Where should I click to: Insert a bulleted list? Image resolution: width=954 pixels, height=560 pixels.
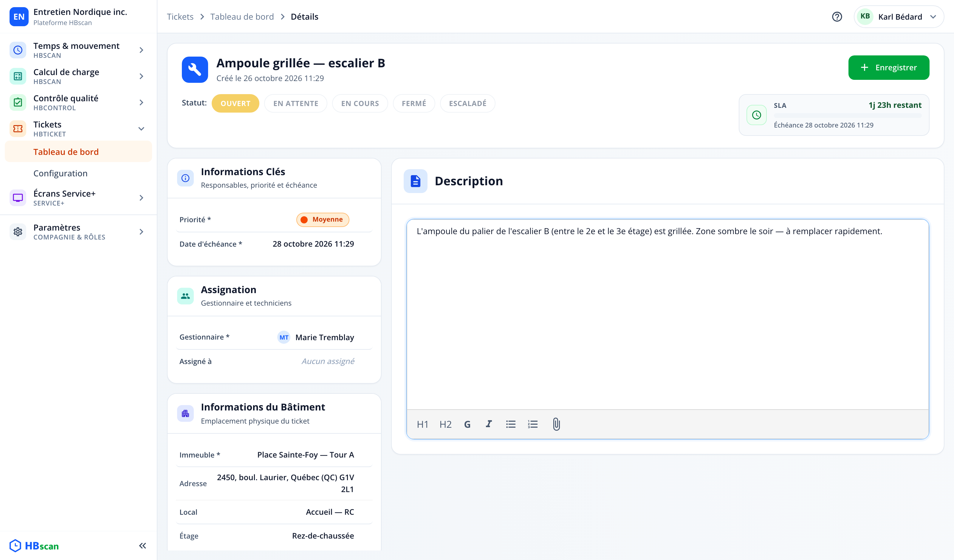(x=511, y=424)
